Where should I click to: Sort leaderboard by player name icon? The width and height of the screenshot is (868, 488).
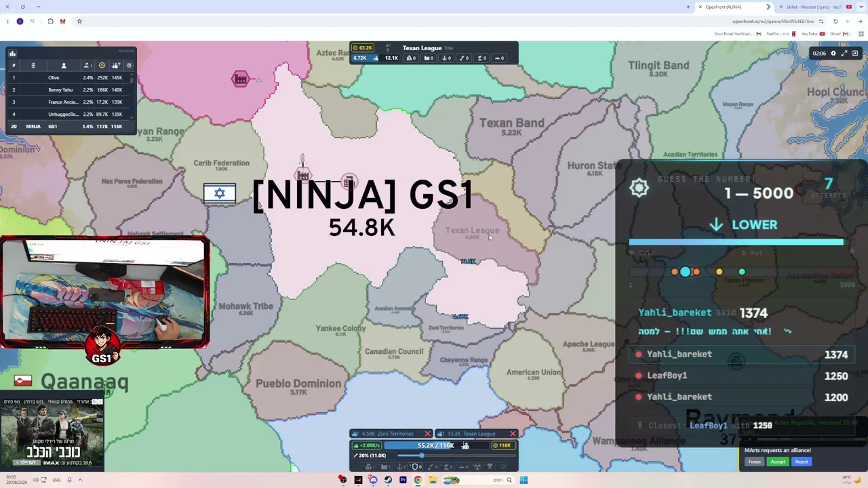[64, 66]
